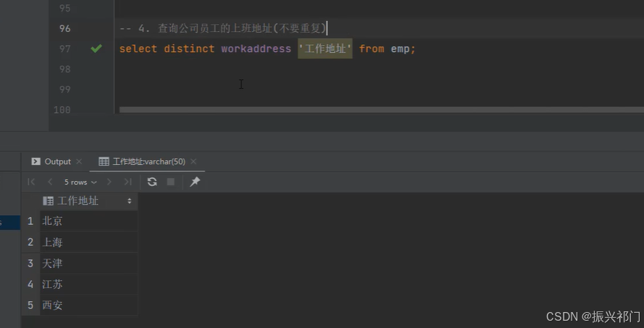644x328 pixels.
Task: Close the Output tab
Action: 79,161
